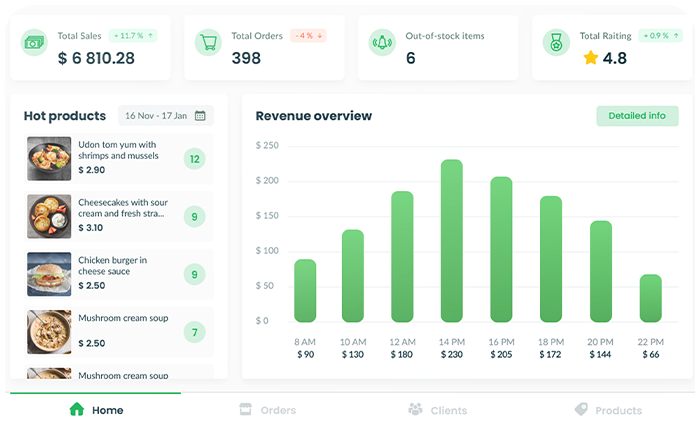Click the Home house icon
The image size is (700, 428).
[77, 410]
